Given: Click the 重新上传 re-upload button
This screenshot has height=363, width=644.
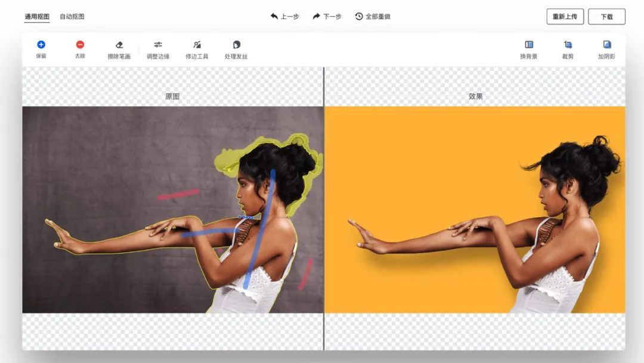Looking at the screenshot, I should [x=565, y=17].
